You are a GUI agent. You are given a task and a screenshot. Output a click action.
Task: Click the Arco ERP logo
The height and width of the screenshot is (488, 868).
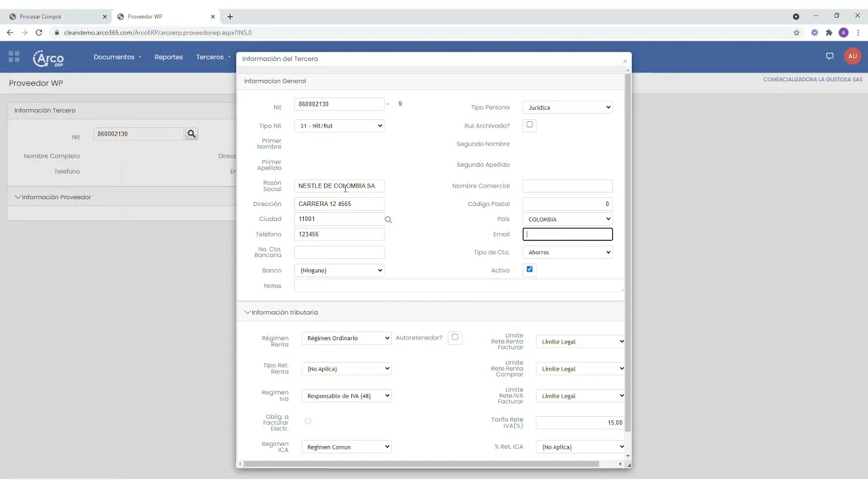(x=48, y=58)
